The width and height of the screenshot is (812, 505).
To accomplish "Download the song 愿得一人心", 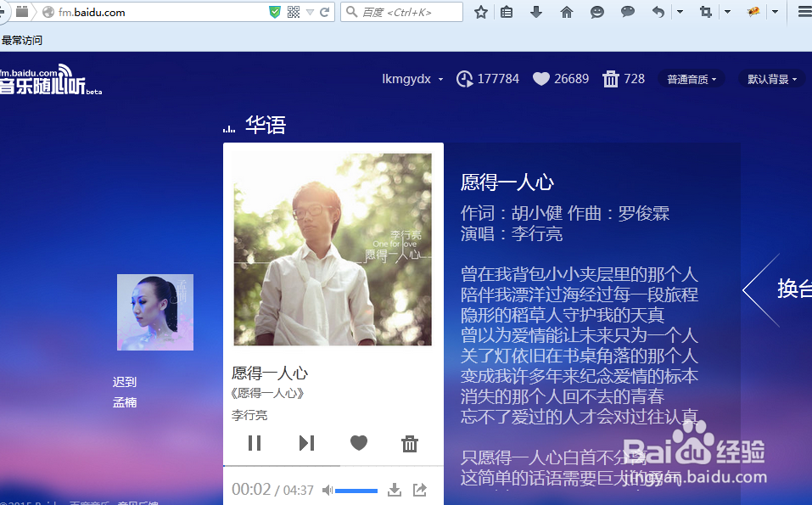I will pos(394,490).
